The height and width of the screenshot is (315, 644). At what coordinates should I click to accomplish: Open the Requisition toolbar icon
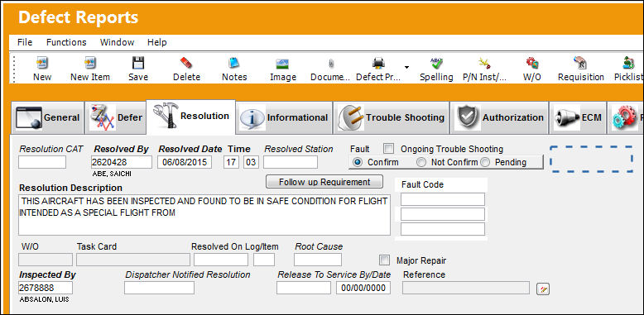pos(580,63)
